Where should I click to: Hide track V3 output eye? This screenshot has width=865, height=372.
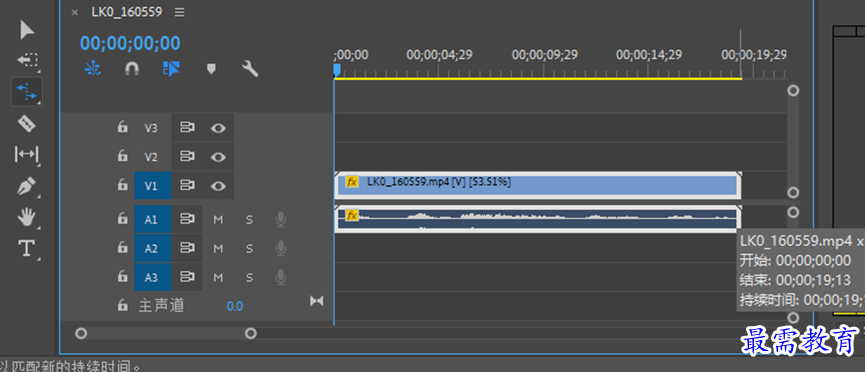tap(218, 128)
